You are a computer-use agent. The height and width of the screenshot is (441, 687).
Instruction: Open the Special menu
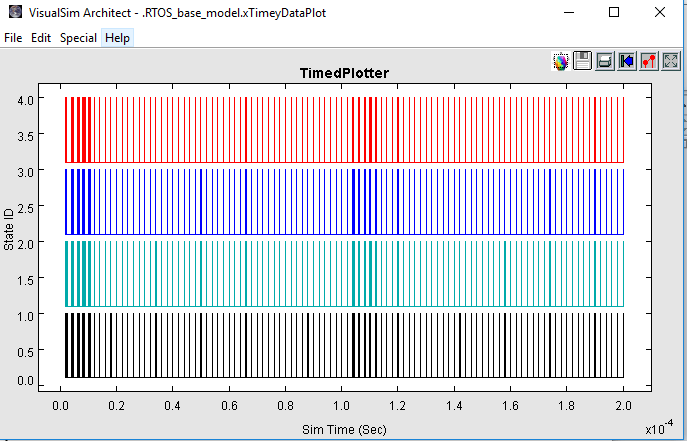click(x=78, y=38)
